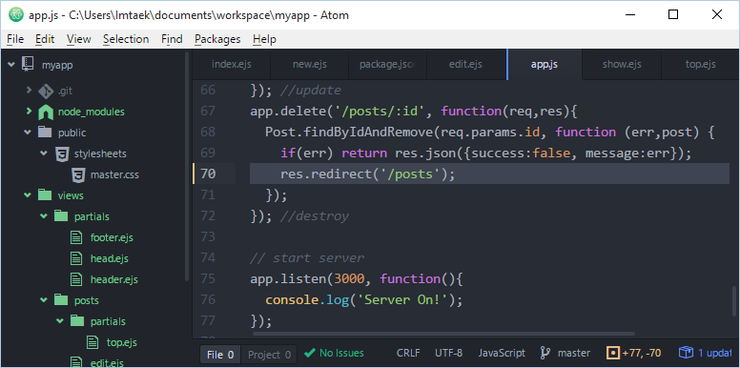Screen dimensions: 740x368
Task: Click the git branch icon
Action: pos(545,352)
